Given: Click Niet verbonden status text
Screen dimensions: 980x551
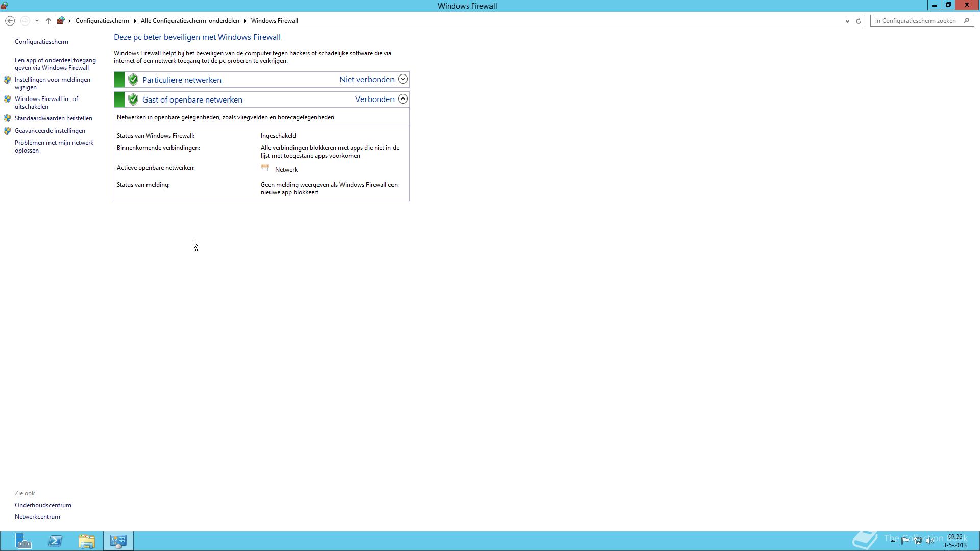Looking at the screenshot, I should 367,79.
